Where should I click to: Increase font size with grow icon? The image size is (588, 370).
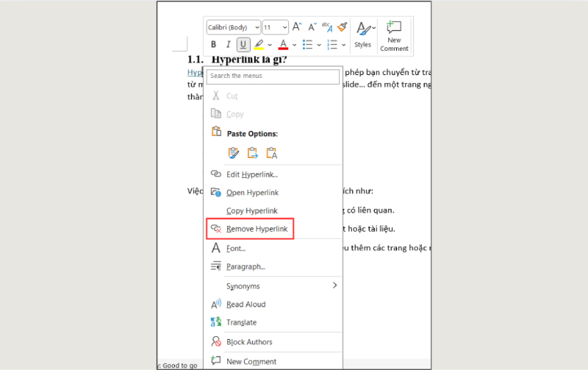[x=297, y=27]
